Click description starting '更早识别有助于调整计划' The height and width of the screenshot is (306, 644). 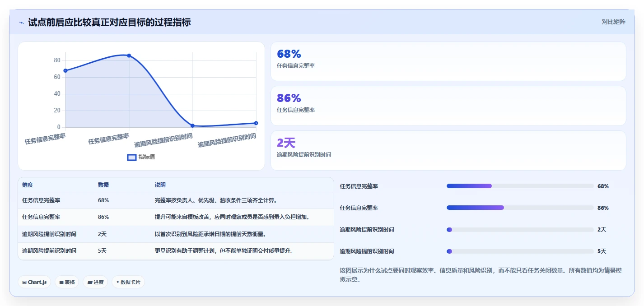(x=224, y=250)
